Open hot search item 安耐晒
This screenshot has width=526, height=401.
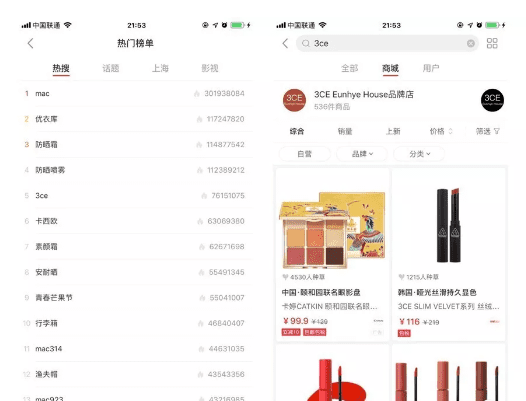point(136,272)
